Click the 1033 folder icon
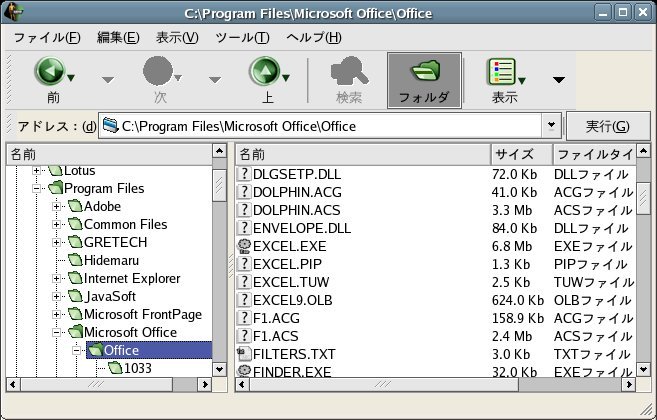 click(115, 368)
